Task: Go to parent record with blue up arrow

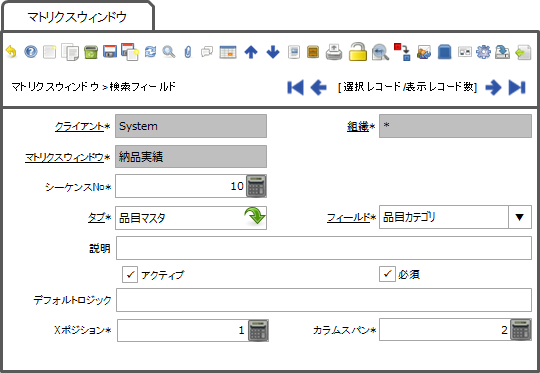Action: pos(251,52)
